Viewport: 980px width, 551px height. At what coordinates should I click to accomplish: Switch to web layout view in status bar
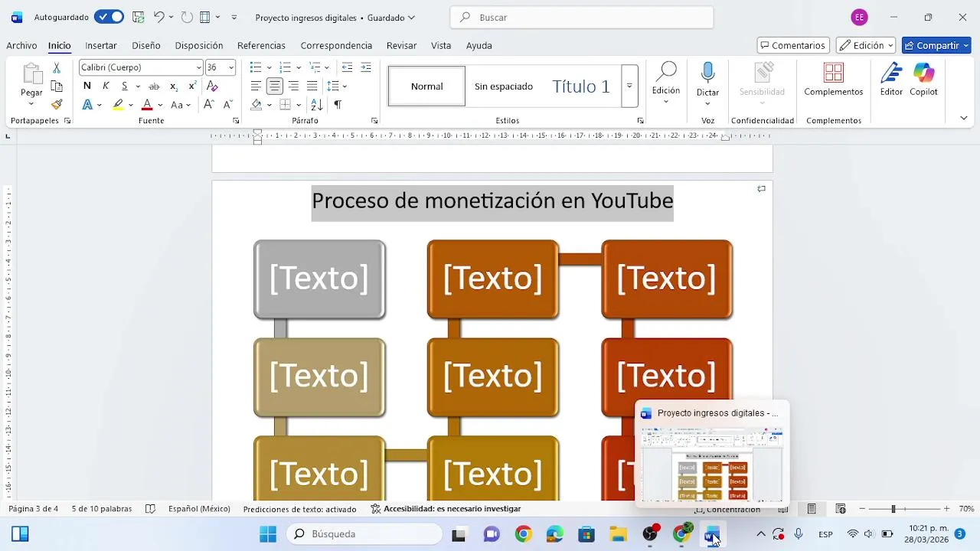(x=841, y=509)
